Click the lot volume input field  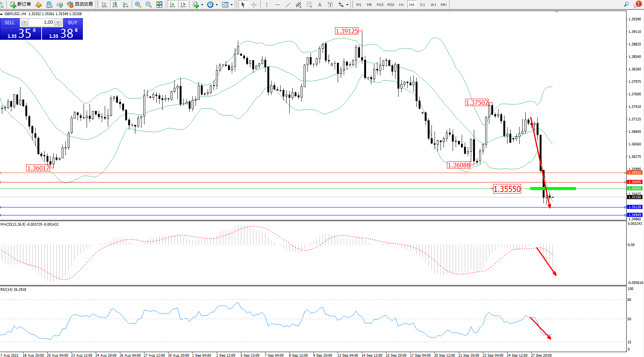click(42, 23)
